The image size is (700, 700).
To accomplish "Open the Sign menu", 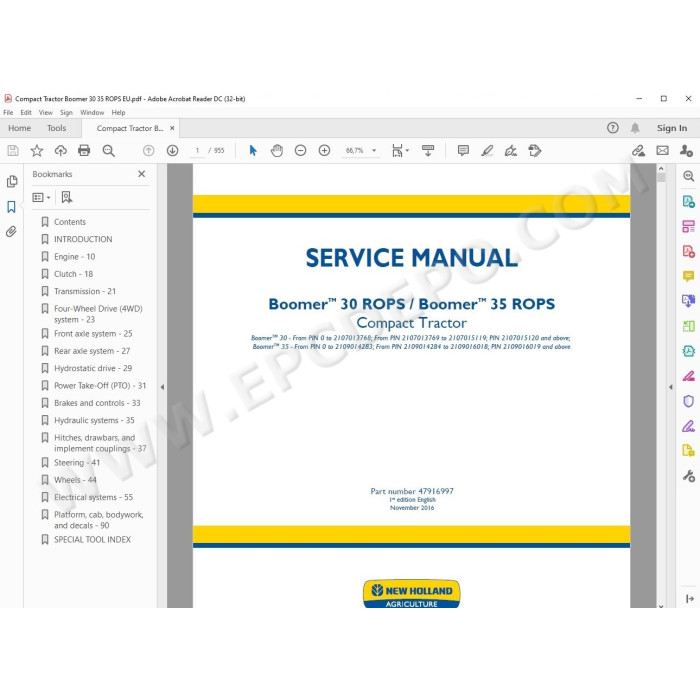I will [66, 112].
